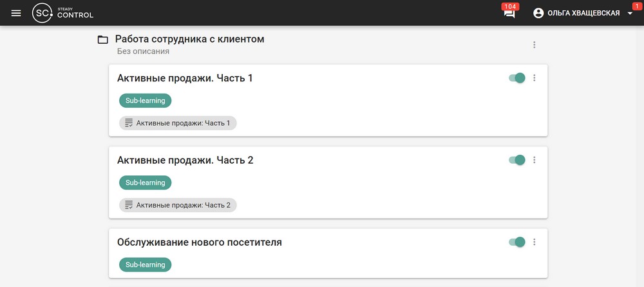Image resolution: width=644 pixels, height=287 pixels.
Task: Select the Активные продажи: Часть 2 test chip
Action: coord(178,205)
